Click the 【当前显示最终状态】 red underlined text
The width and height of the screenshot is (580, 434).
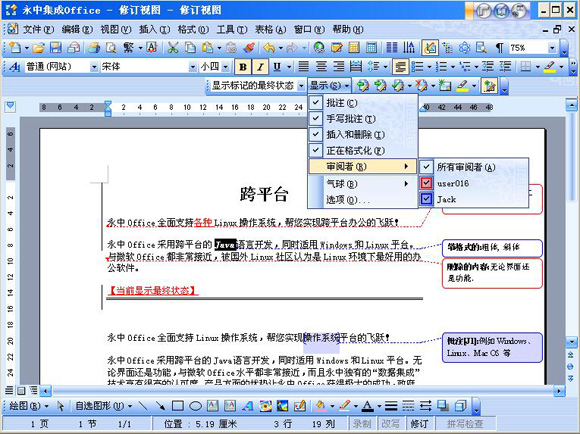152,290
